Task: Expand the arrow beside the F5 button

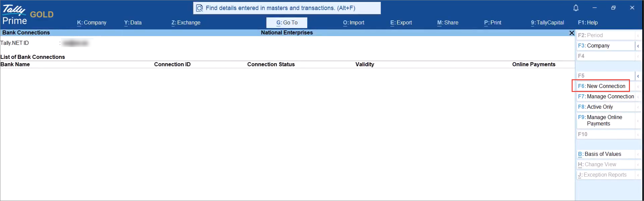Action: click(x=638, y=76)
